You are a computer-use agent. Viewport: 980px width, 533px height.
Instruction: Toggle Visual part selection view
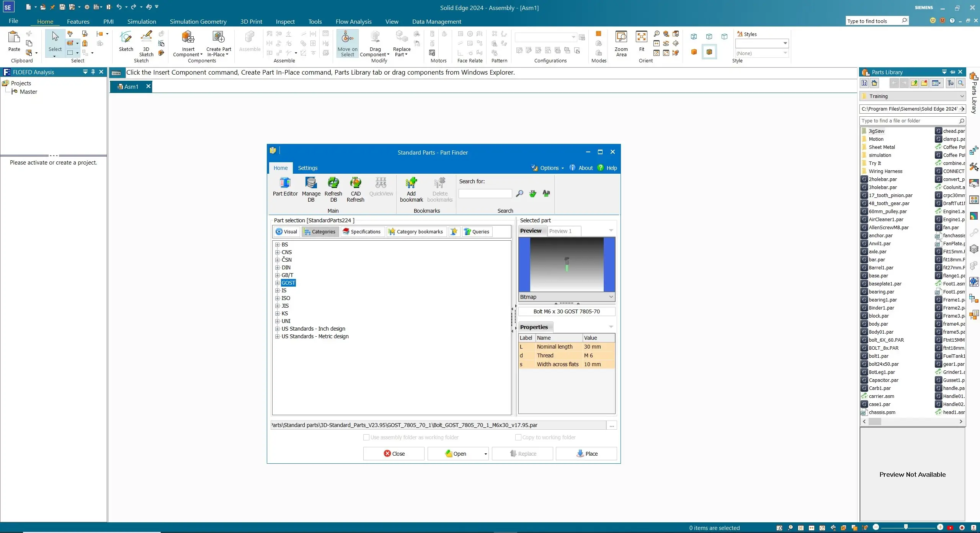[286, 231]
